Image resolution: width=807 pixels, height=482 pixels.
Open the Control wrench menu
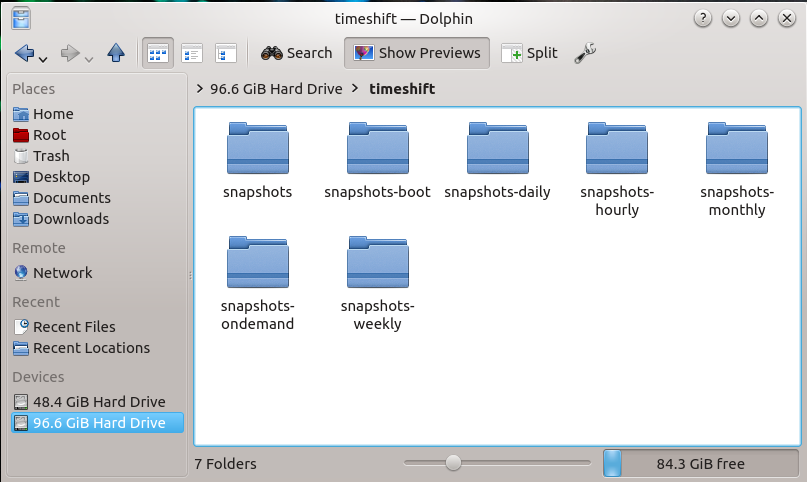pyautogui.click(x=585, y=53)
